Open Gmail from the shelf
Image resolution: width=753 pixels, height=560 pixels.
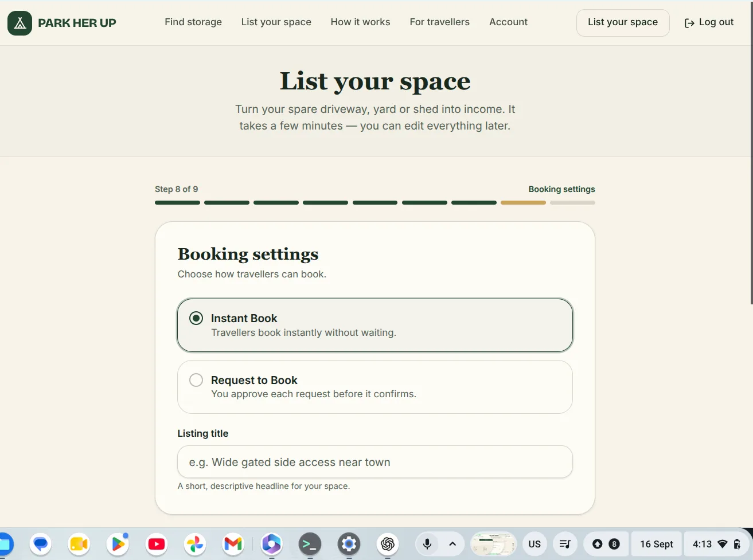(233, 544)
